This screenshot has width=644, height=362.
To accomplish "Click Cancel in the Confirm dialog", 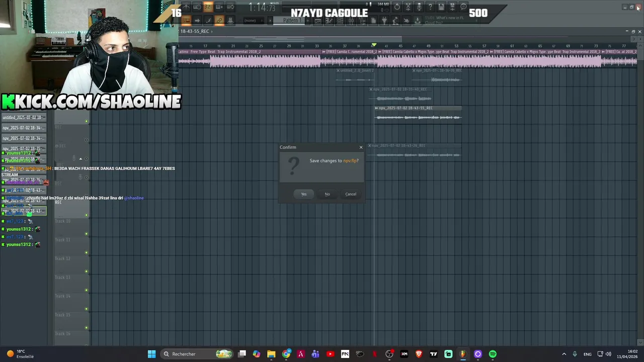I will pyautogui.click(x=351, y=194).
